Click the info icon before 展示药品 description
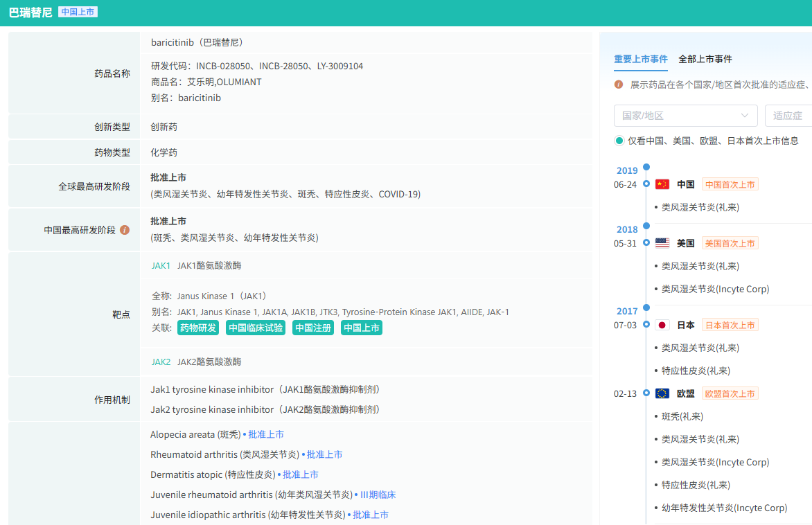 (619, 84)
